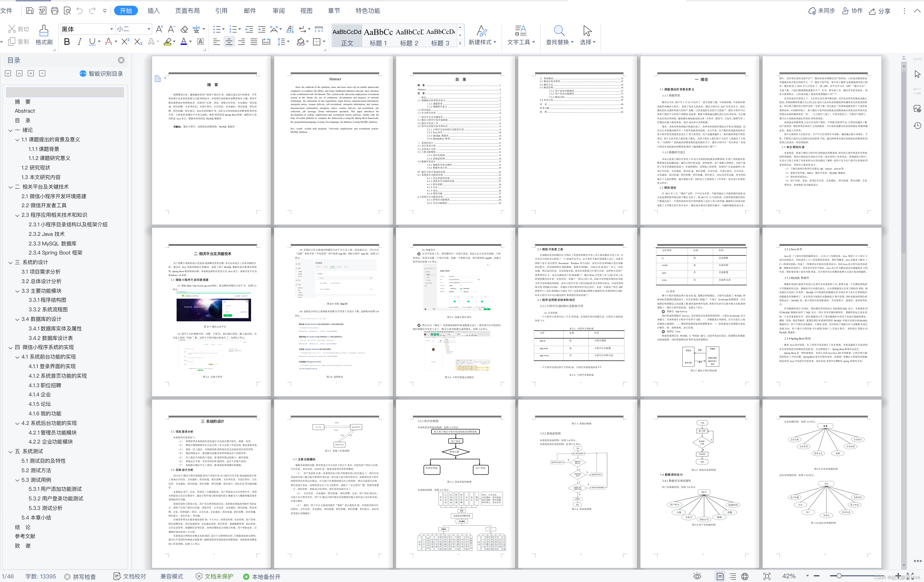Toggle Spell Check (拼写检查) in status bar

(80, 576)
